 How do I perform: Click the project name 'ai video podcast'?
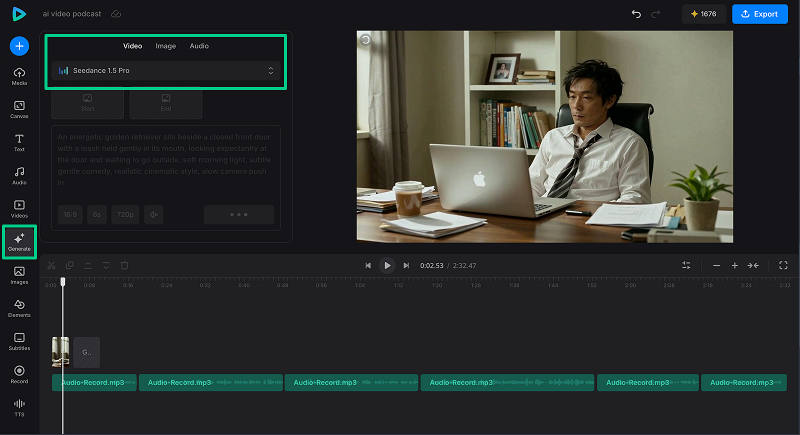[72, 14]
